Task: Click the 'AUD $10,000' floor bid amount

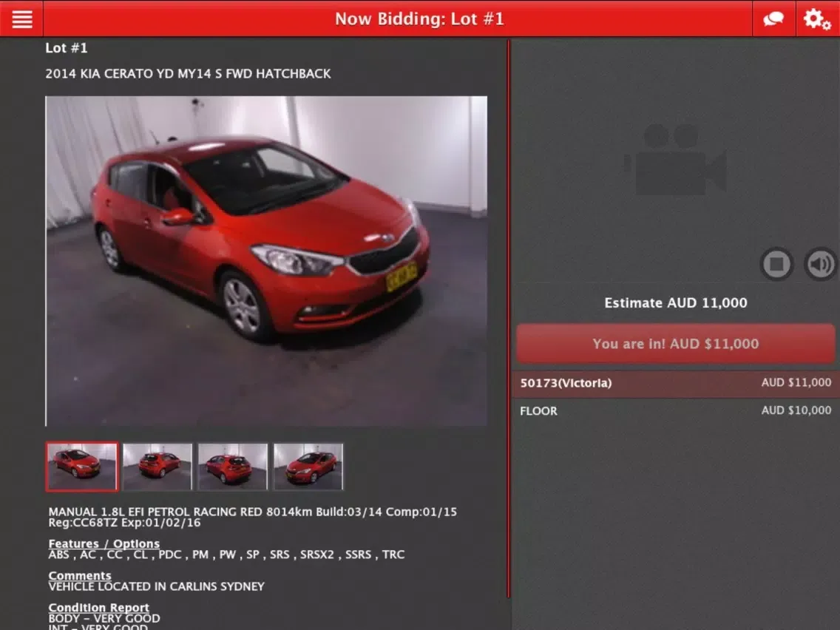Action: pos(796,410)
